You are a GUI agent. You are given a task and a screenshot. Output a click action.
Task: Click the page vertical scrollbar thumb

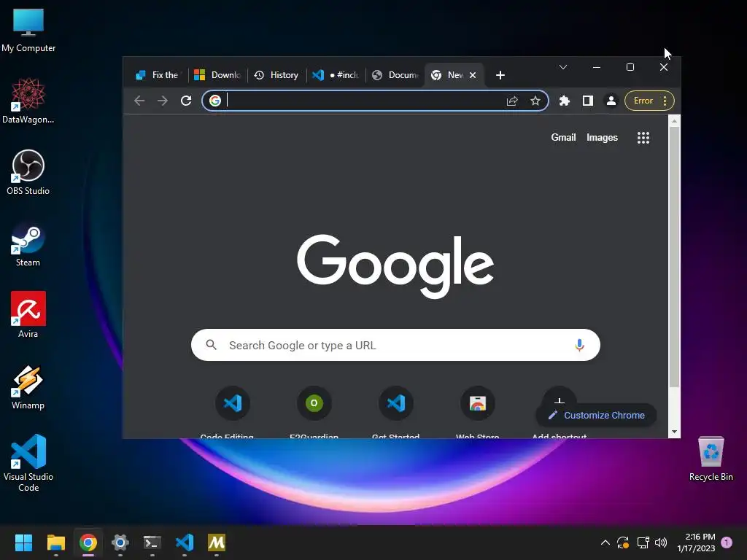click(674, 257)
